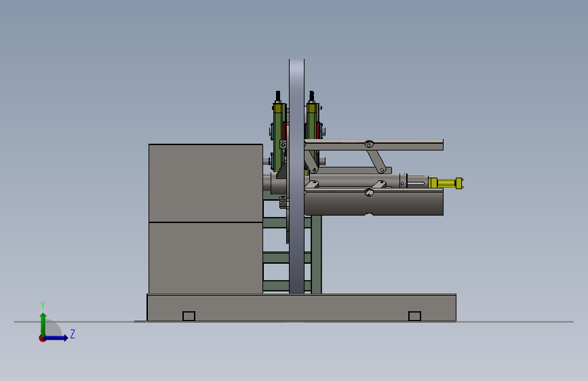
Task: Select the long gray base plate
Action: pos(302,308)
